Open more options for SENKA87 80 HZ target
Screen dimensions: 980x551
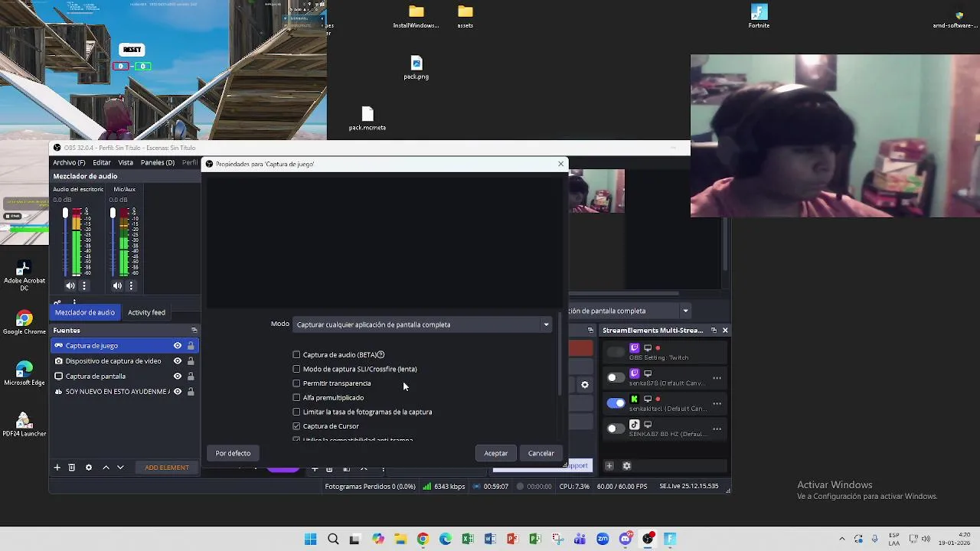pos(717,429)
